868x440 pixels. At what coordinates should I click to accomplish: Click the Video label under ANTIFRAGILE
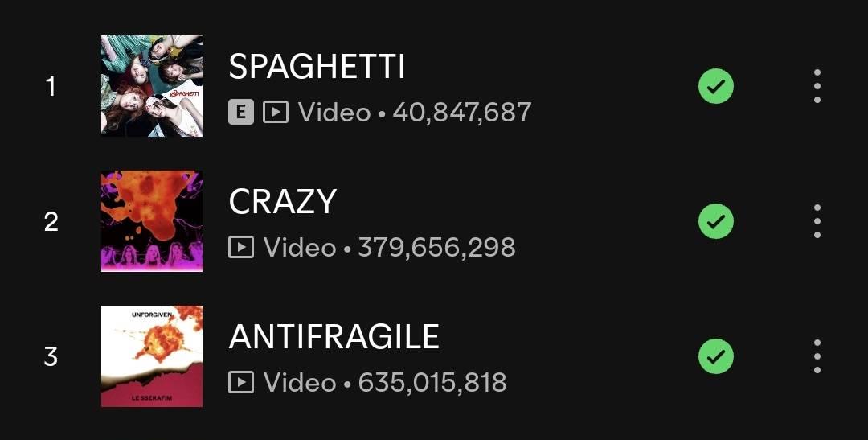click(x=300, y=382)
